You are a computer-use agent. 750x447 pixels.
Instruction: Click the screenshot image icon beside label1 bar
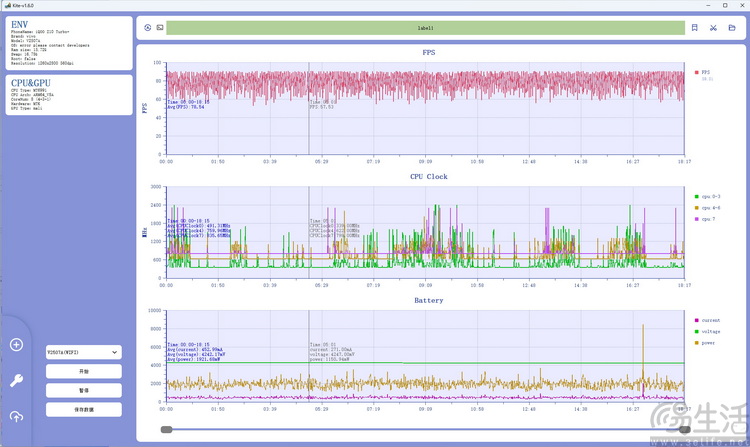[x=160, y=28]
